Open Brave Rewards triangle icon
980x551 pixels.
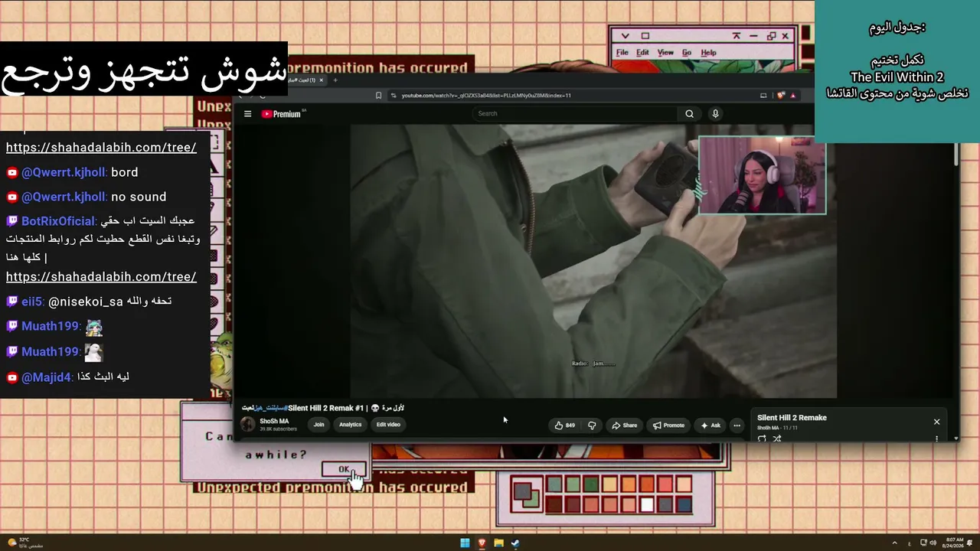[792, 96]
